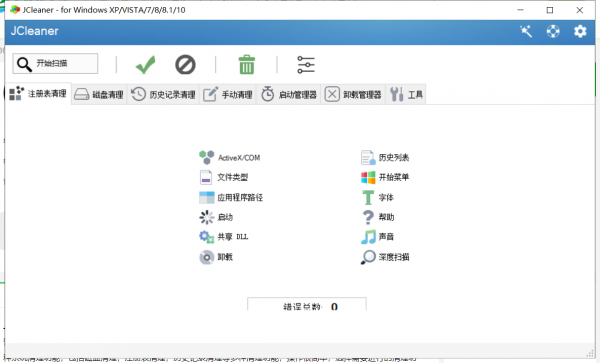Click the 深度扫描 magnifier item

(385, 257)
